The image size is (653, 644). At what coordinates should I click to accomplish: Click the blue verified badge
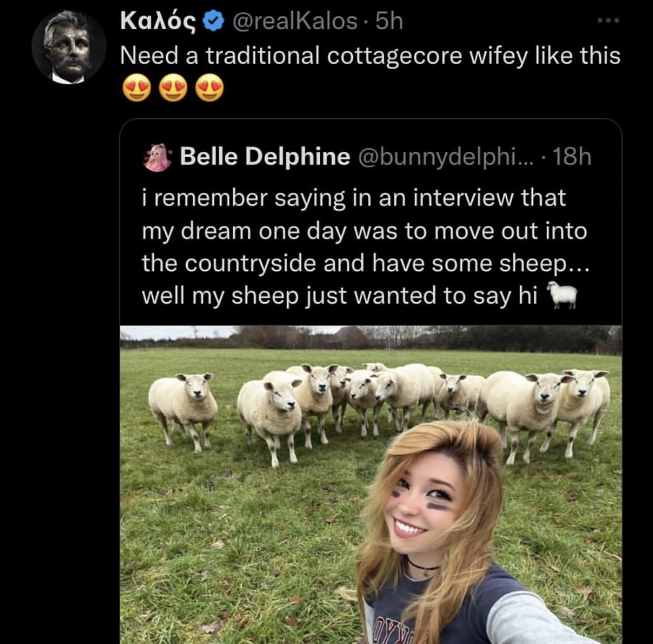tap(213, 21)
